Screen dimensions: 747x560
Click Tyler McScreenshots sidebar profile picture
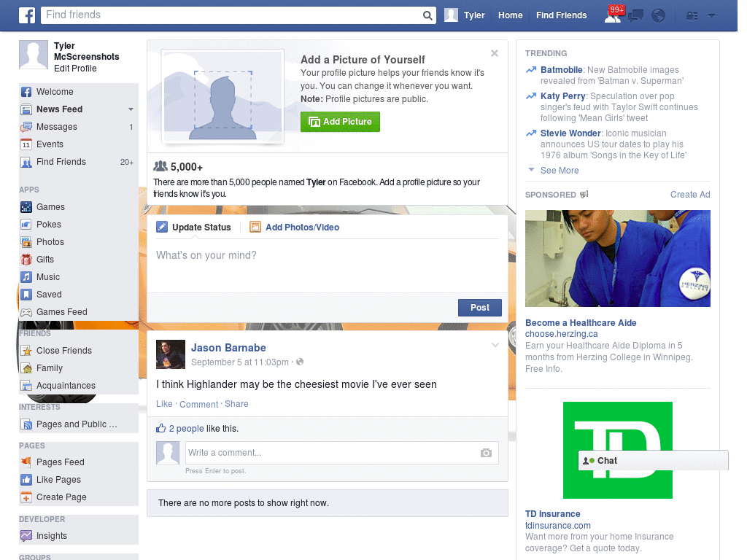click(34, 55)
